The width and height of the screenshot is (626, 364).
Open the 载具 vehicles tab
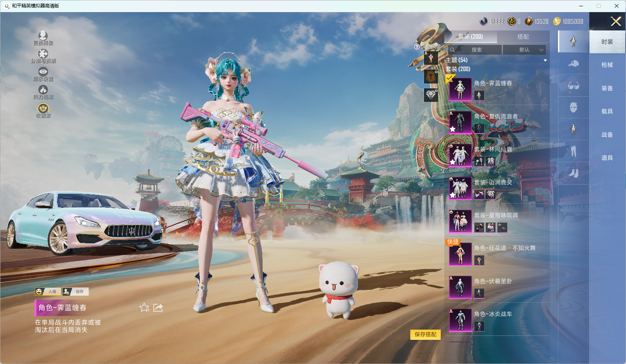point(607,111)
